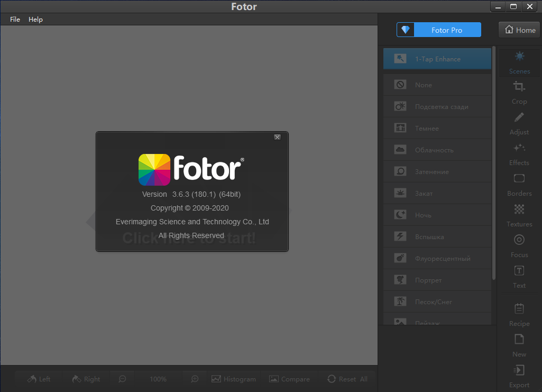The image size is (542, 392).
Task: Rotate image Right
Action: point(86,379)
